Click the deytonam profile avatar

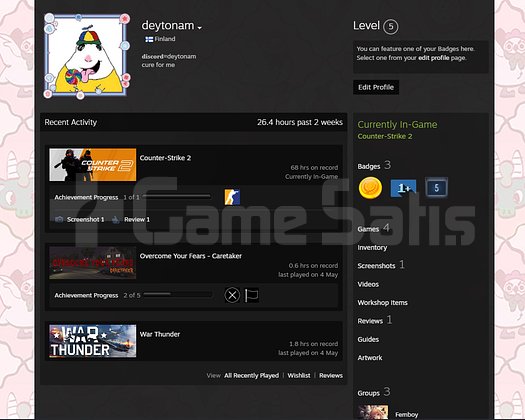tap(87, 56)
